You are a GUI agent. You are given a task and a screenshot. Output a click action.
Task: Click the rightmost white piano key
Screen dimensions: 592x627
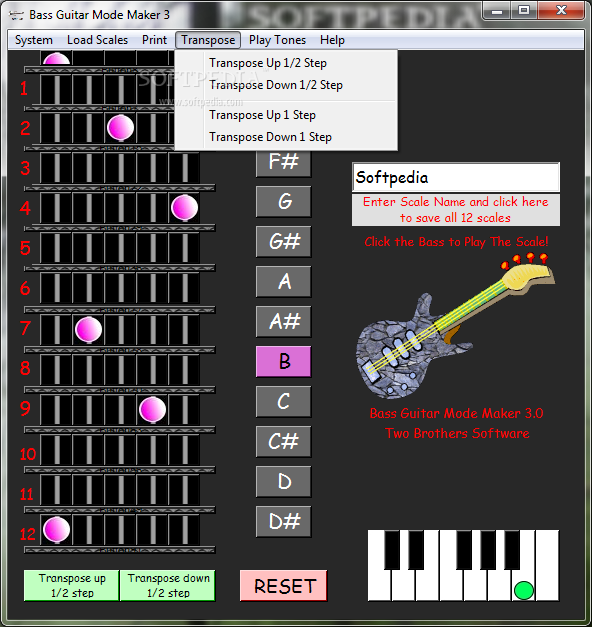(x=548, y=565)
